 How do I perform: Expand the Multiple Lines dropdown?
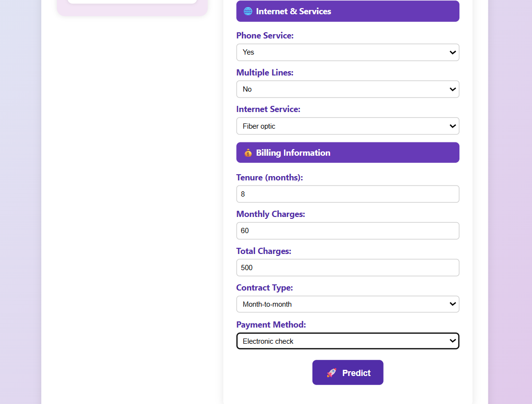(x=348, y=89)
